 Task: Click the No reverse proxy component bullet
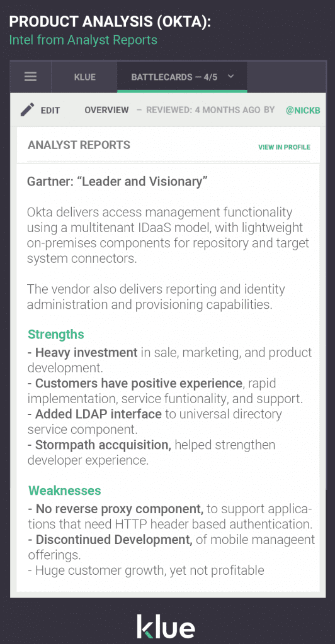click(170, 516)
